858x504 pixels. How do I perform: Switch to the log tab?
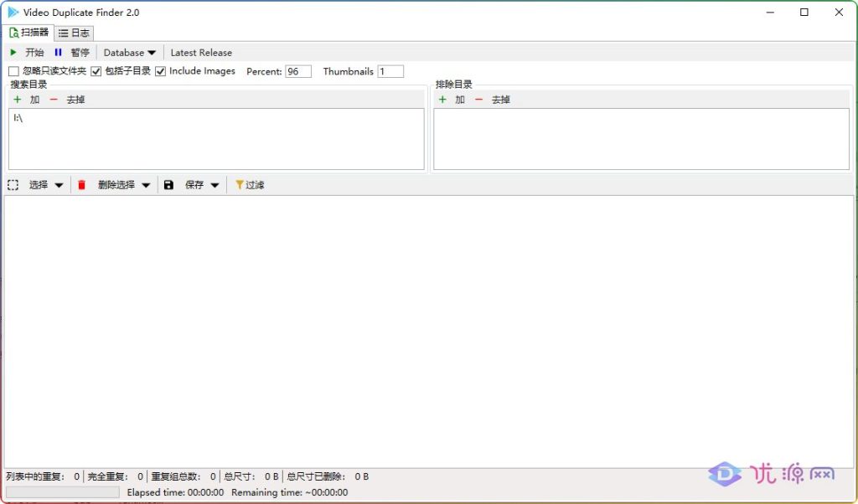[74, 33]
